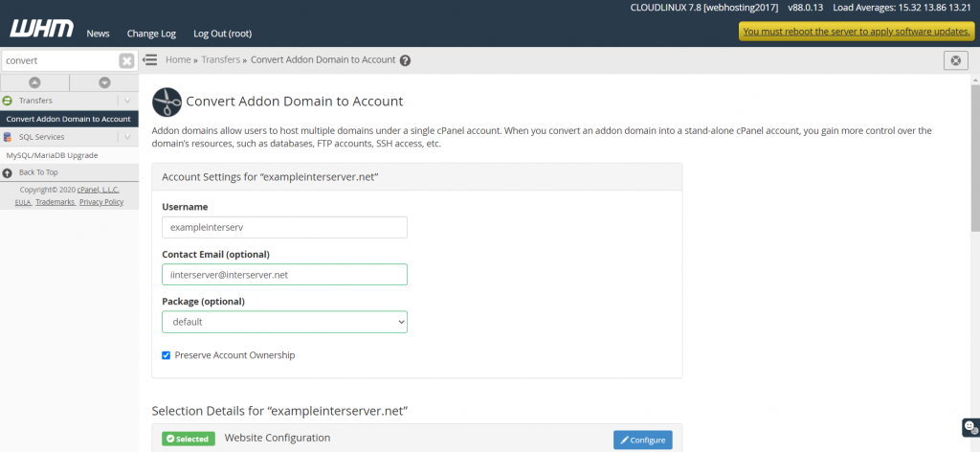
Task: Go to Home breadcrumb
Action: [x=178, y=60]
